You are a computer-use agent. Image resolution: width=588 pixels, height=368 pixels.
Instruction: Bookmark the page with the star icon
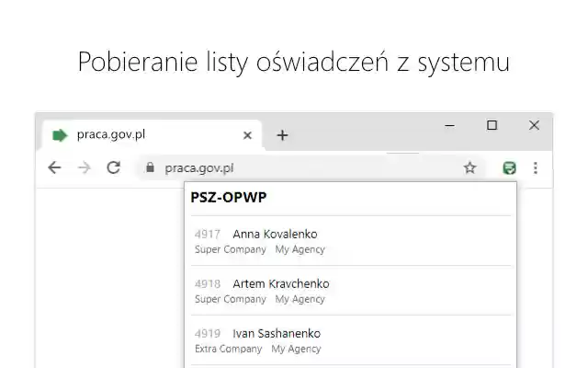click(469, 167)
